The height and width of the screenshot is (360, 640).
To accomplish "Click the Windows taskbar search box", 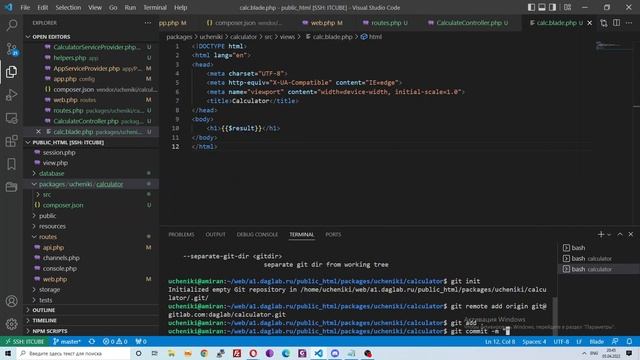I will (73, 353).
